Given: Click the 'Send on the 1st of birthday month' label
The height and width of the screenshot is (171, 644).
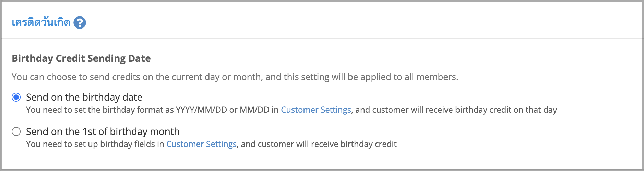Looking at the screenshot, I should pyautogui.click(x=103, y=132).
